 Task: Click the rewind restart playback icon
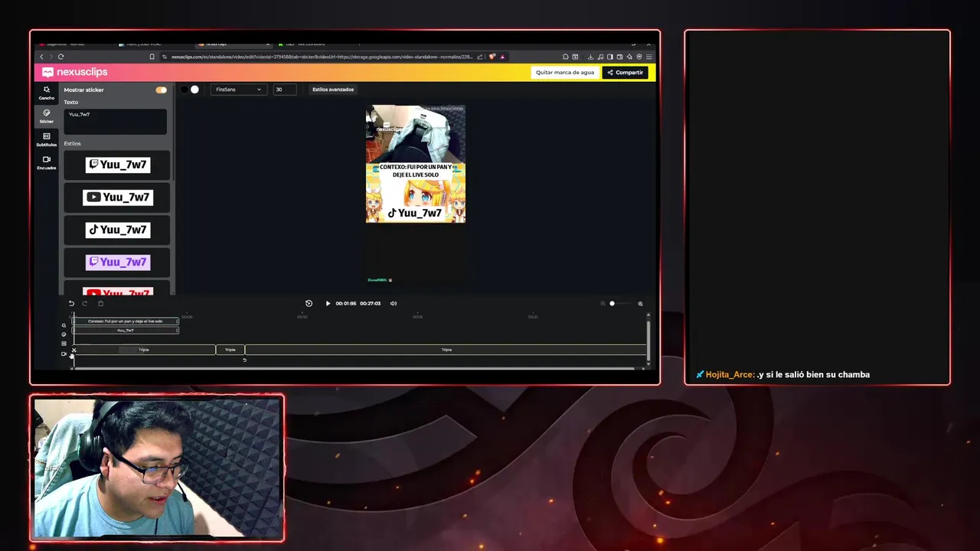[309, 304]
